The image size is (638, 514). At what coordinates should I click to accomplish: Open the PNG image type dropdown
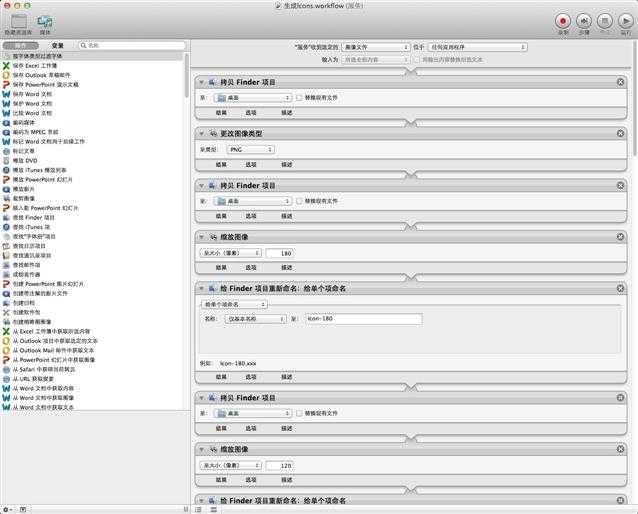[x=251, y=150]
